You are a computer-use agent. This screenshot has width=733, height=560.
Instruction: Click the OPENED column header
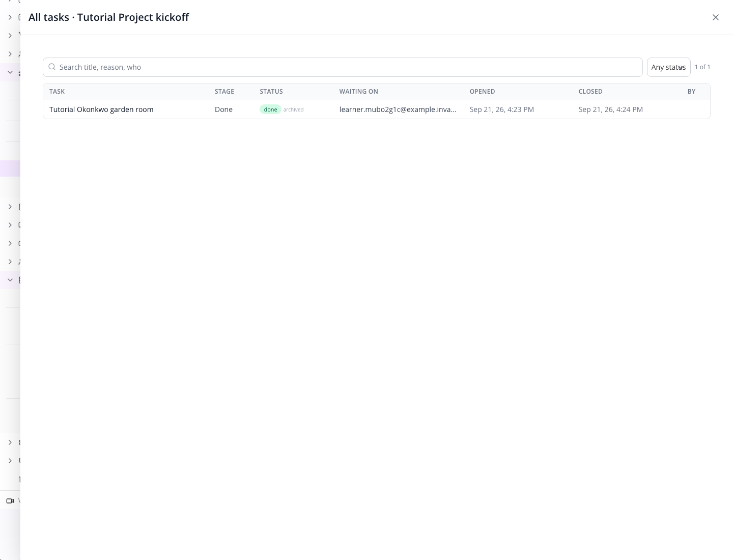(483, 92)
